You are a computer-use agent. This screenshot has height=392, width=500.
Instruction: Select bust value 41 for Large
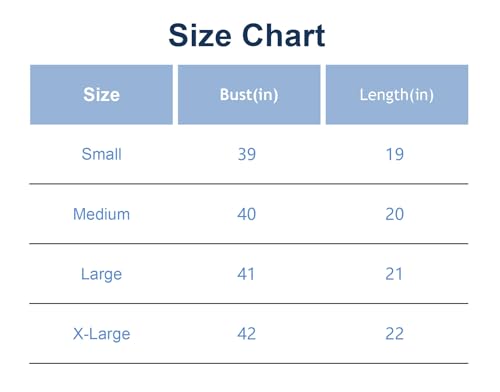(246, 274)
